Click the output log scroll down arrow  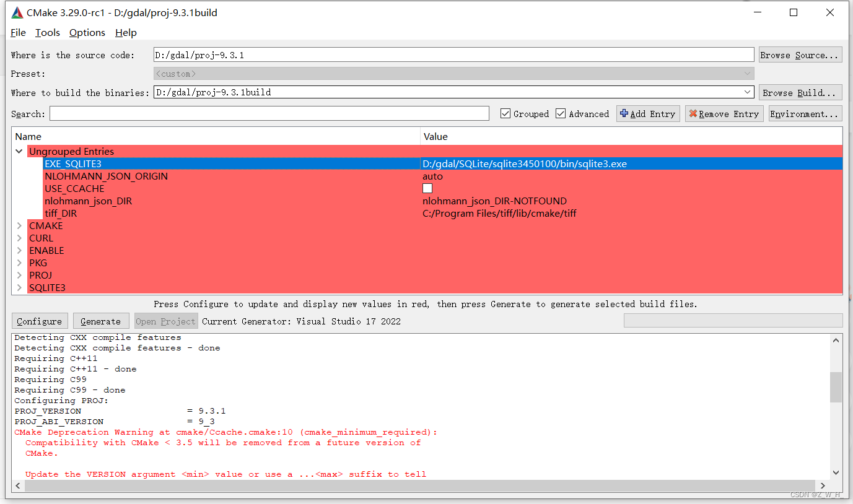coord(836,472)
